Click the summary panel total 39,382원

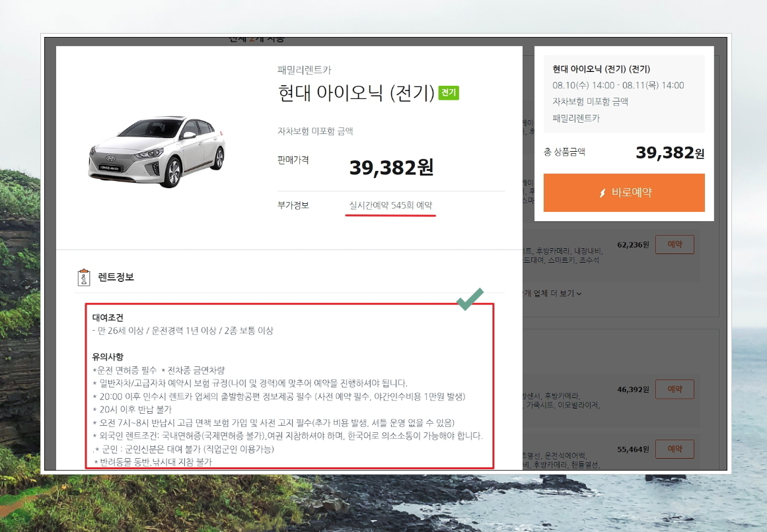click(x=670, y=153)
